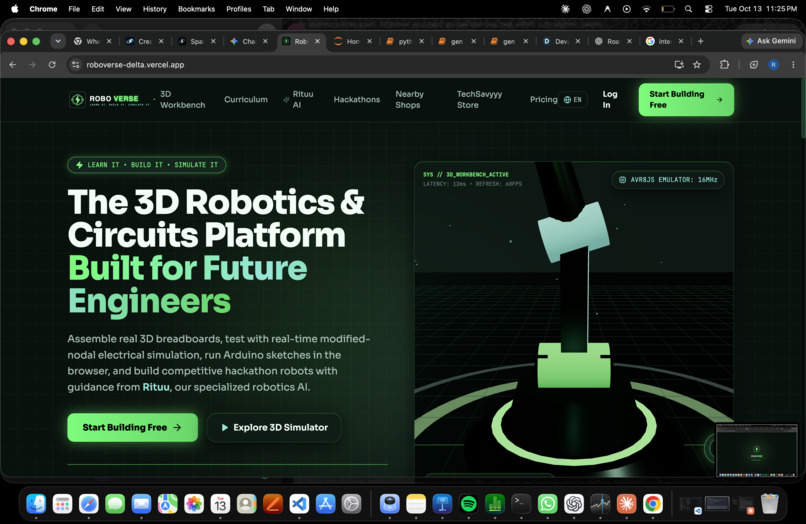Screen dimensions: 806x524
Task: Launch Launchpad from the Dock
Action: pos(62,504)
